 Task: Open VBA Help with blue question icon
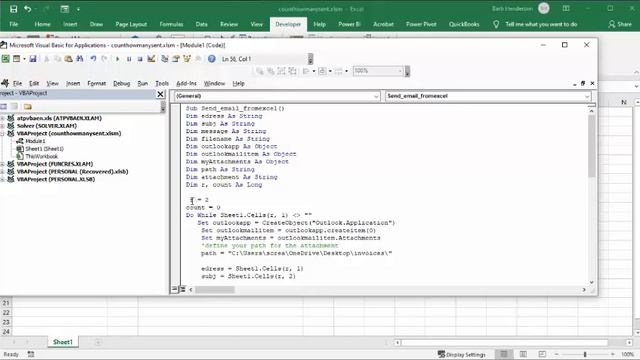coord(211,59)
